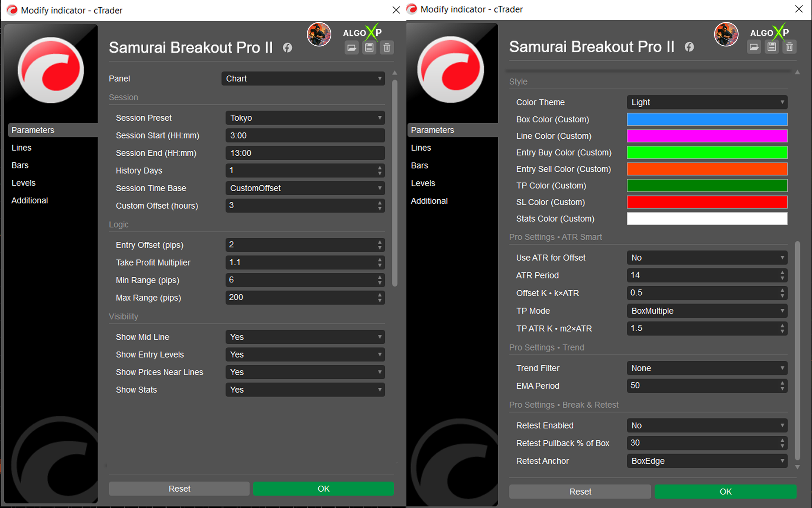Pick the white Stats Color swatch
This screenshot has width=812, height=508.
[707, 219]
